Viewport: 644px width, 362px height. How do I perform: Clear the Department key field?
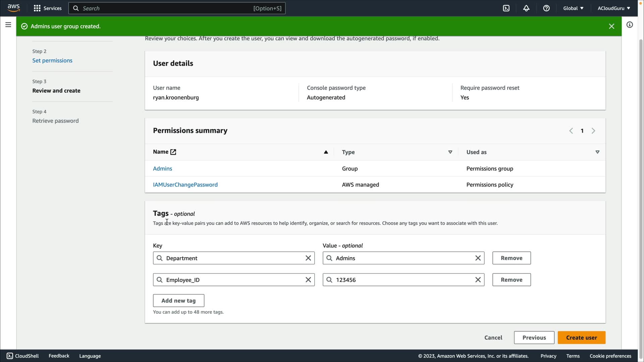pos(308,258)
